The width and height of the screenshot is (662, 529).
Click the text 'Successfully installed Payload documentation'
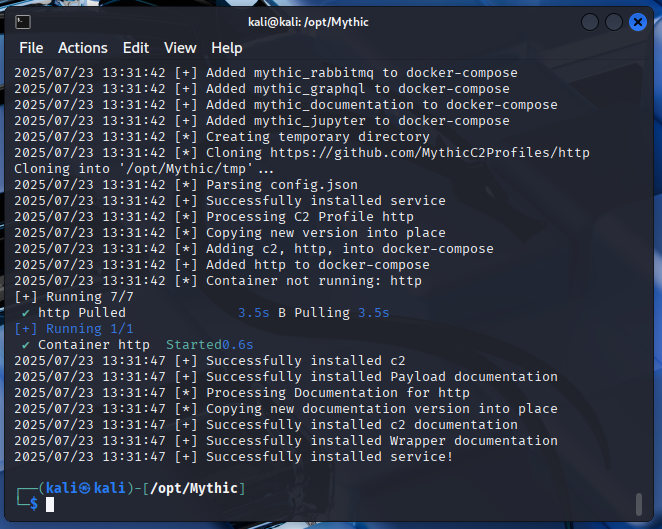point(382,377)
